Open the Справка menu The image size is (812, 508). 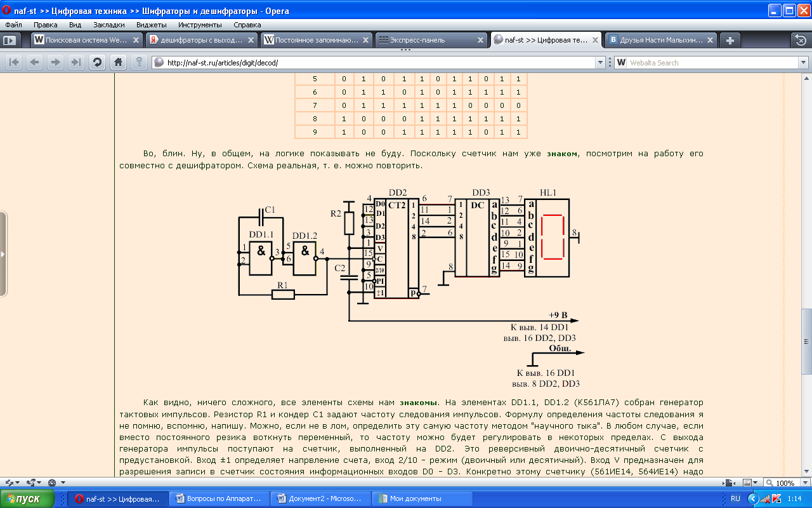(247, 25)
